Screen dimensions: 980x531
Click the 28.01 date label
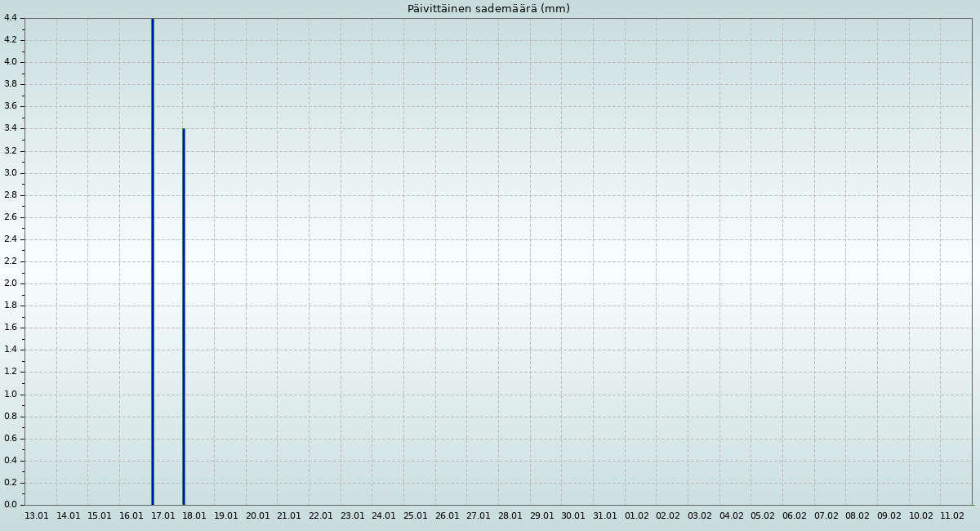pos(510,516)
